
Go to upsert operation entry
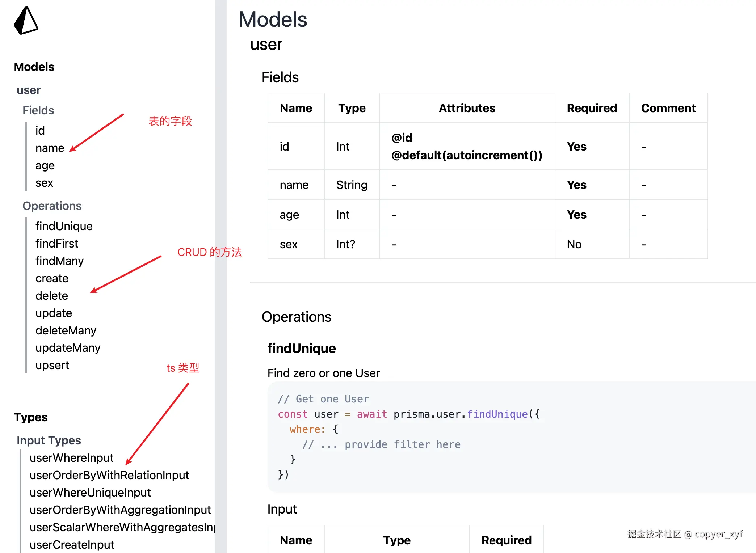point(52,365)
